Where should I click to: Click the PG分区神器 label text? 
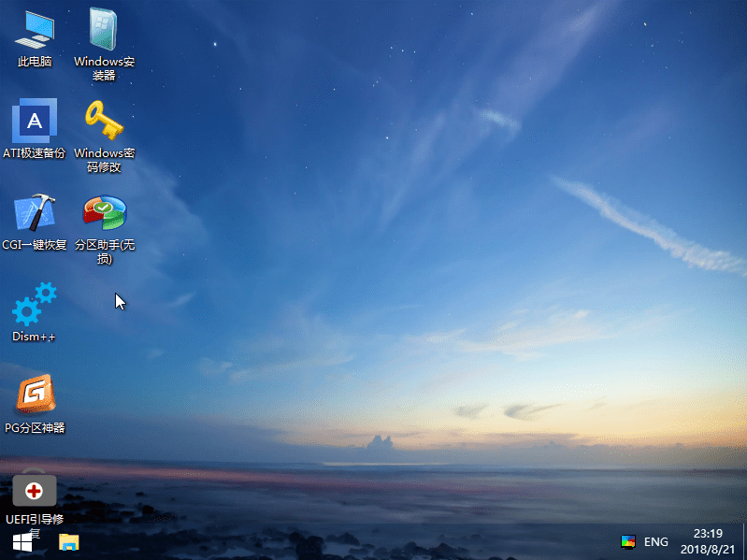click(35, 428)
